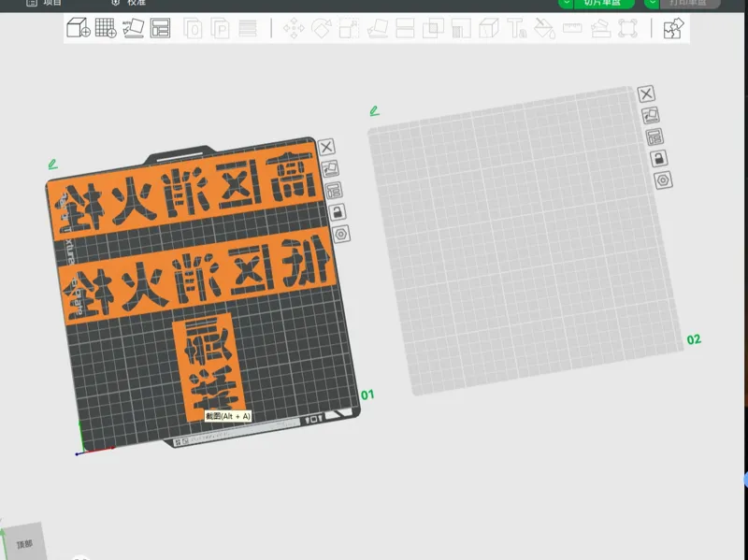Image resolution: width=748 pixels, height=560 pixels.
Task: Click the Split to objects icon
Action: point(193,29)
